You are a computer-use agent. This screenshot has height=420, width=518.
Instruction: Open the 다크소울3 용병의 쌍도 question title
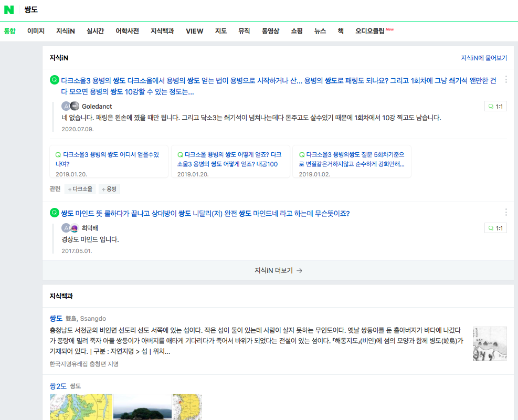[279, 86]
